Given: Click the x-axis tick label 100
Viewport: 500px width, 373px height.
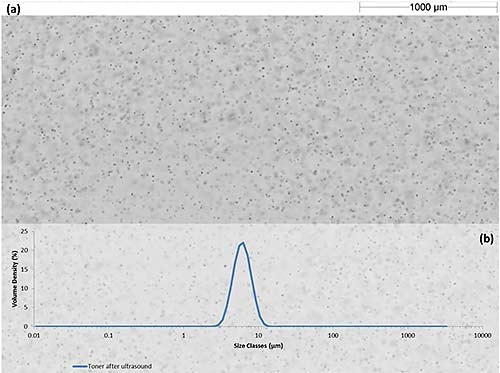Looking at the screenshot, I should (333, 335).
